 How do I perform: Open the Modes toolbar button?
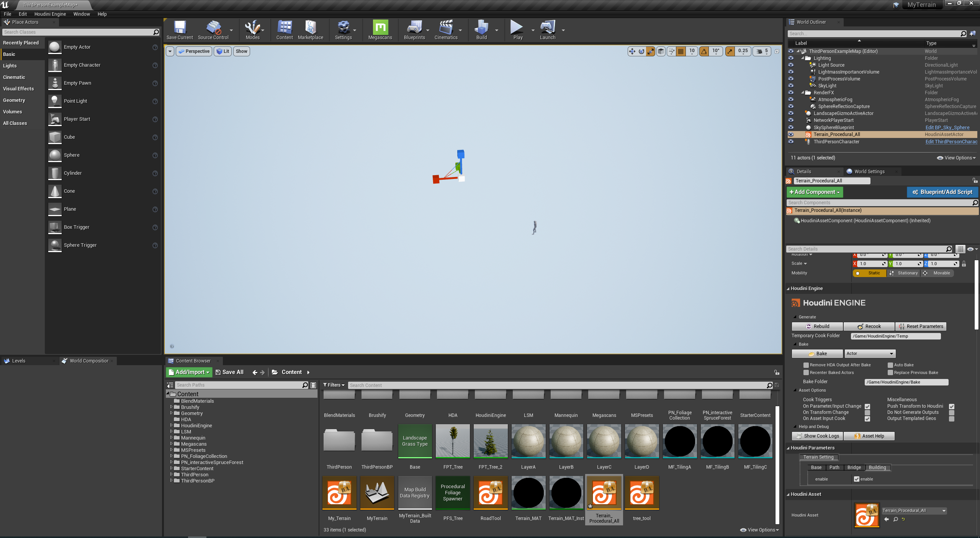[x=252, y=30]
